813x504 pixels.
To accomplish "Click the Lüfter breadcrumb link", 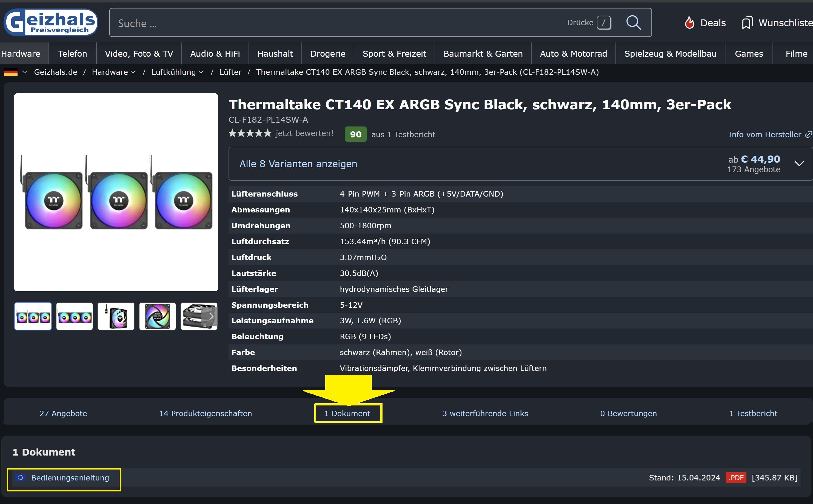I will [230, 72].
